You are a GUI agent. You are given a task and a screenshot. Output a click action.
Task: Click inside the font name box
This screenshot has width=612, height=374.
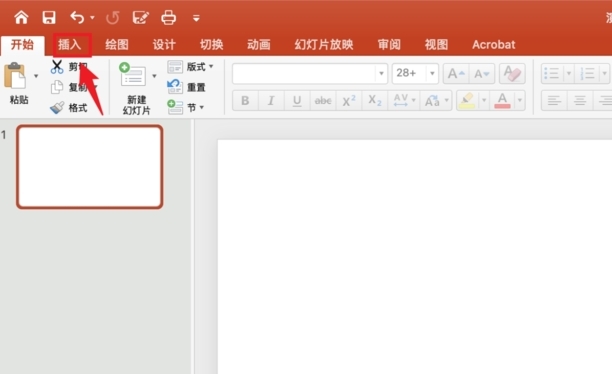(x=304, y=73)
